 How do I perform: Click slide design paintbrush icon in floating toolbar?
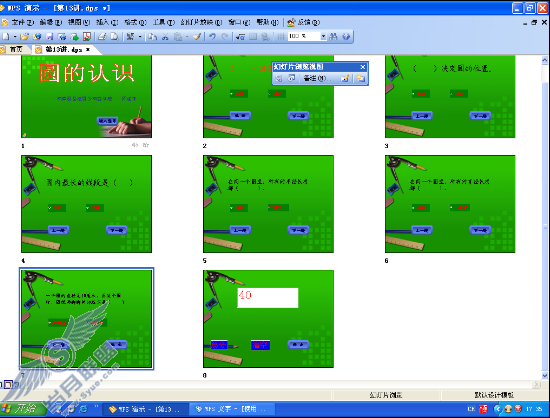point(344,78)
